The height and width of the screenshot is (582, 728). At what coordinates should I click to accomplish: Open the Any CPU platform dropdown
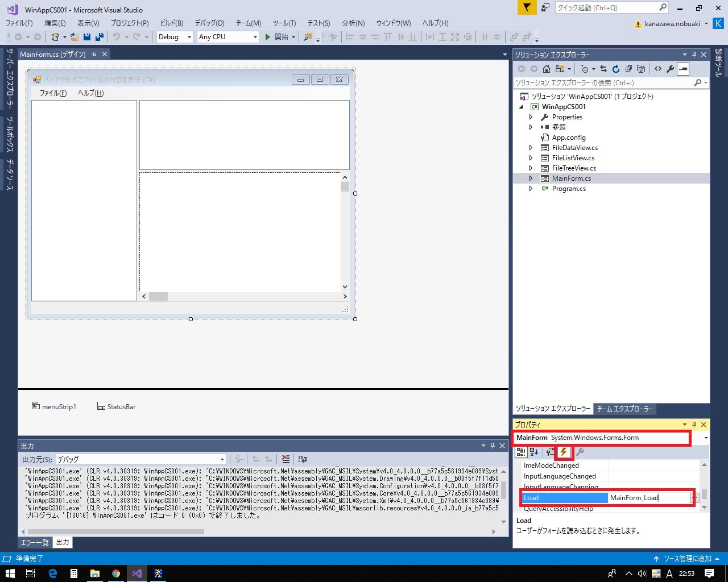point(254,37)
